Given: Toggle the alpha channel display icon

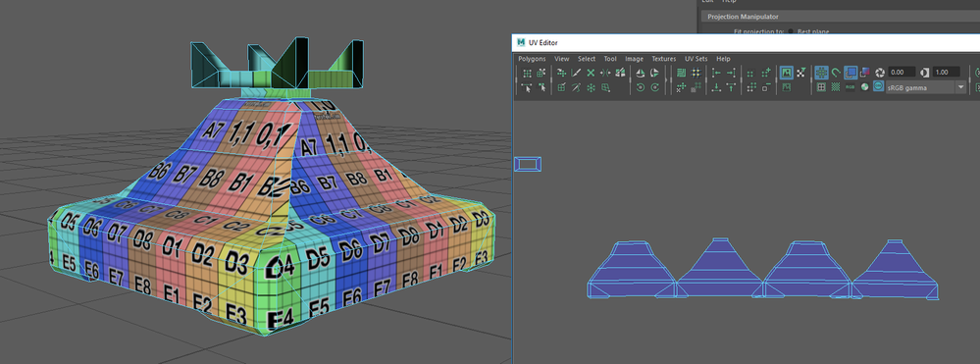Looking at the screenshot, I should tap(864, 87).
